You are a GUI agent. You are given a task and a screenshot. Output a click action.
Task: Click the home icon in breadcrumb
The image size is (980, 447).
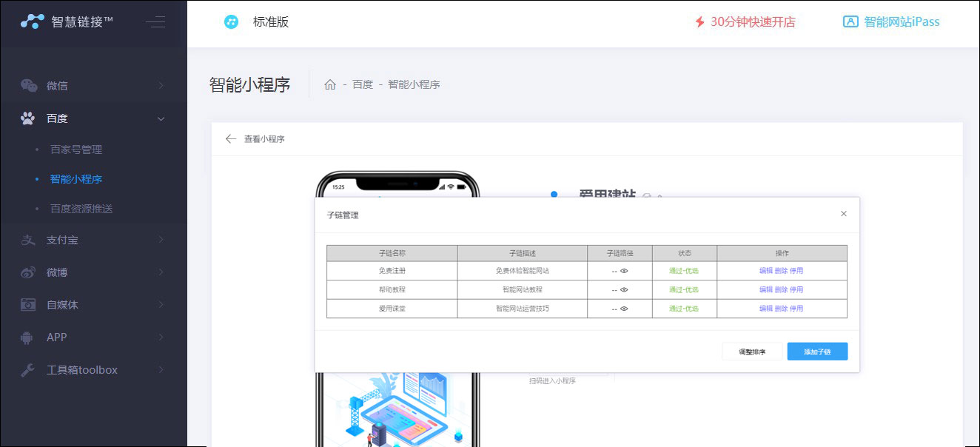point(330,85)
